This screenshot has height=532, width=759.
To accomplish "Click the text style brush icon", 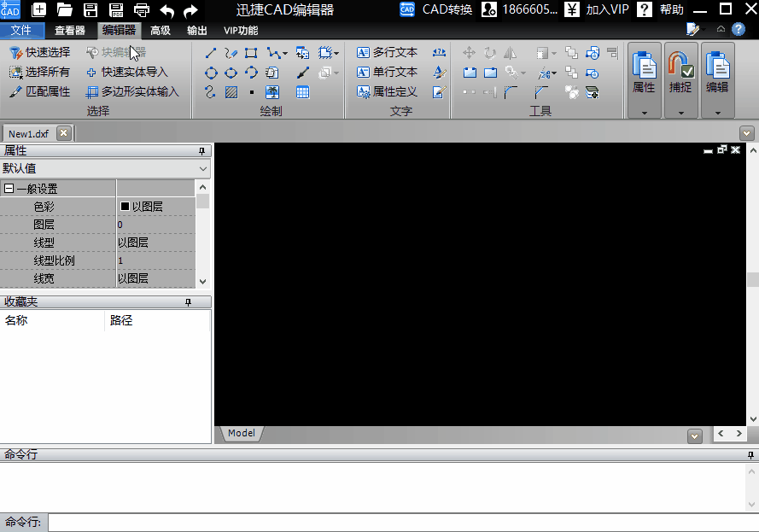I will point(439,73).
